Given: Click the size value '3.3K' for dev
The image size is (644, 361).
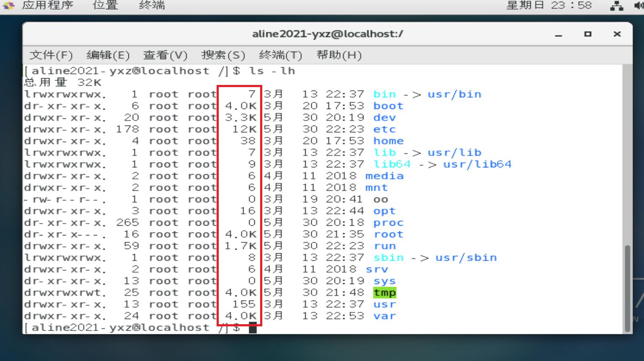Looking at the screenshot, I should tap(240, 118).
